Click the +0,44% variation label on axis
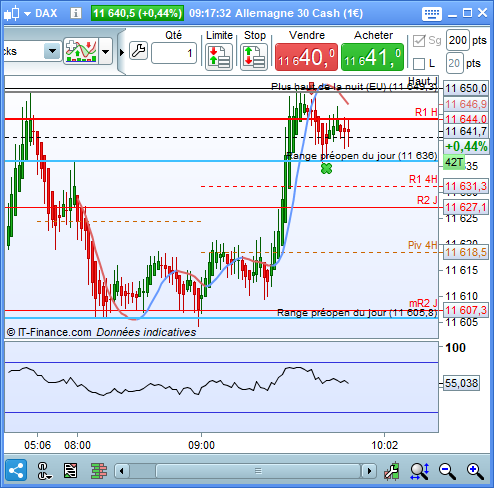This screenshot has height=488, width=494. 466,146
